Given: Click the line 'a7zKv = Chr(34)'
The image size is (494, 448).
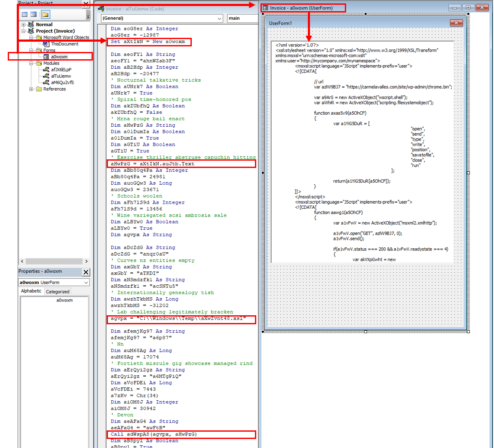Looking at the screenshot, I should point(134,396).
